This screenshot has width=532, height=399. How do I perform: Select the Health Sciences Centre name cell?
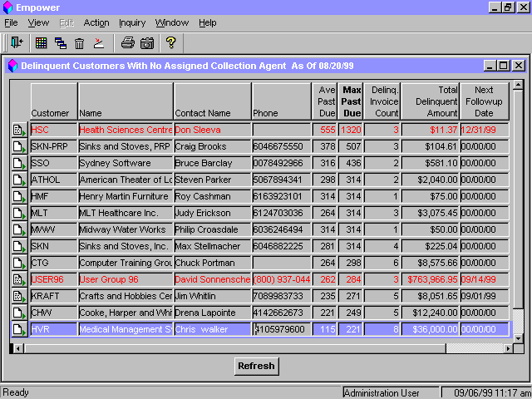pyautogui.click(x=126, y=130)
